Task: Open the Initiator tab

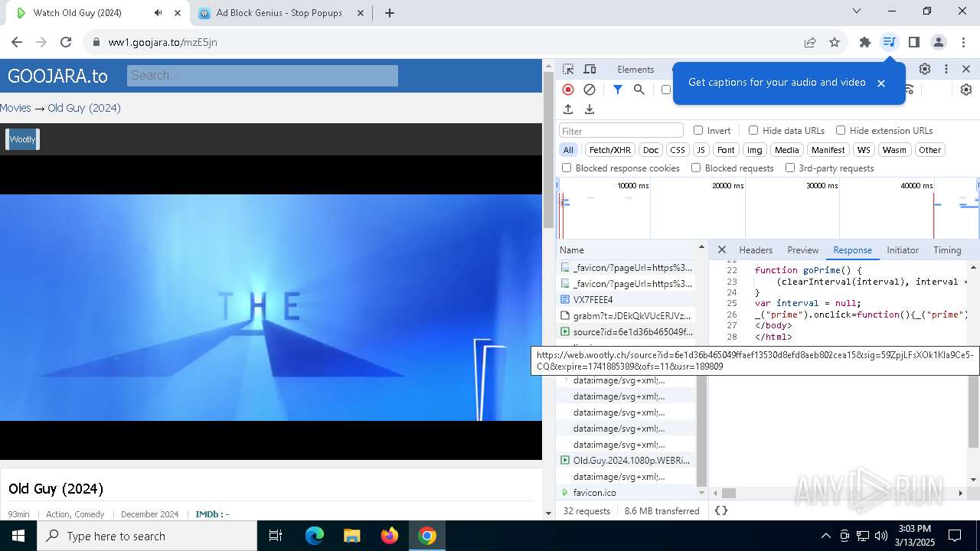Action: 903,250
